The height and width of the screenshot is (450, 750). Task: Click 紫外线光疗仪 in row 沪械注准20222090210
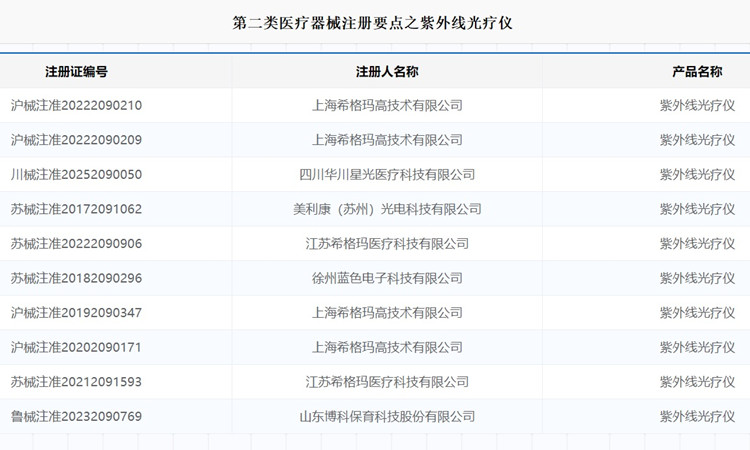click(x=697, y=105)
